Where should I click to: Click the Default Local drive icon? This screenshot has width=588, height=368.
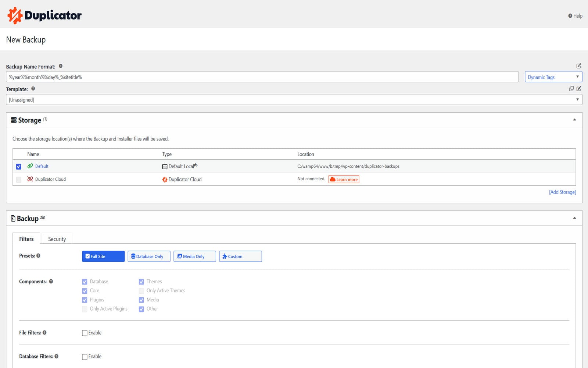165,166
